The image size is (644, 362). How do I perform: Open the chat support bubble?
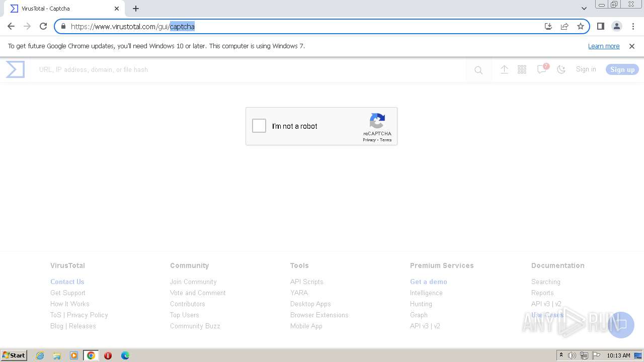(621, 324)
